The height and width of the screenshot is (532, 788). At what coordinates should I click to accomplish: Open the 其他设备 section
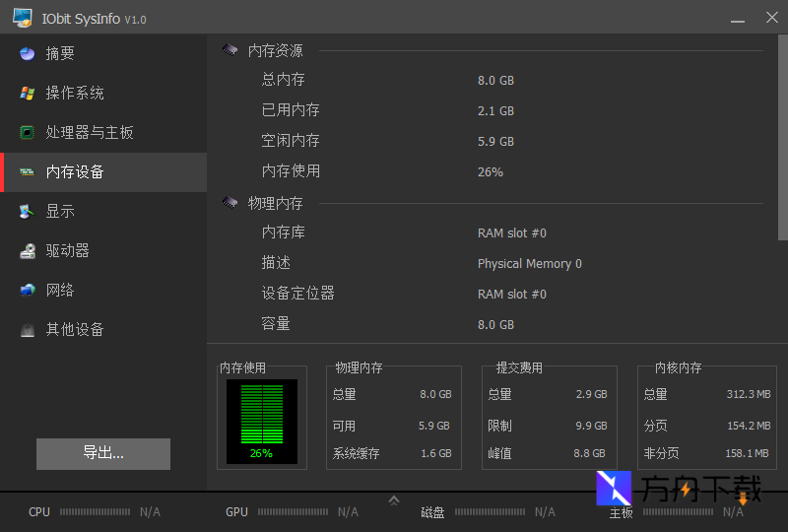pyautogui.click(x=103, y=330)
